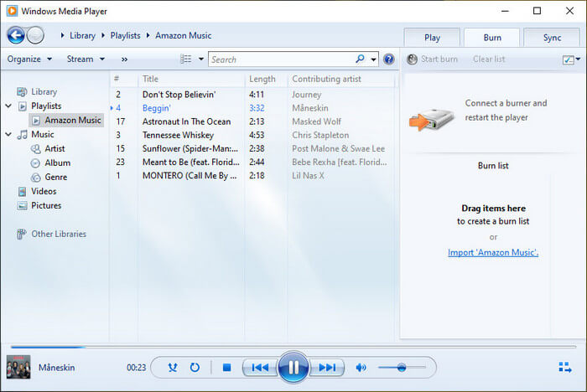Image resolution: width=587 pixels, height=392 pixels.
Task: Go to Library in the breadcrumb
Action: [x=82, y=35]
